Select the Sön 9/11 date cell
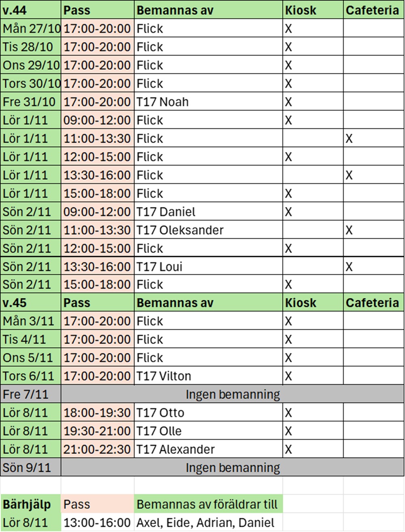Screen dimensions: 405x532 click(30, 468)
